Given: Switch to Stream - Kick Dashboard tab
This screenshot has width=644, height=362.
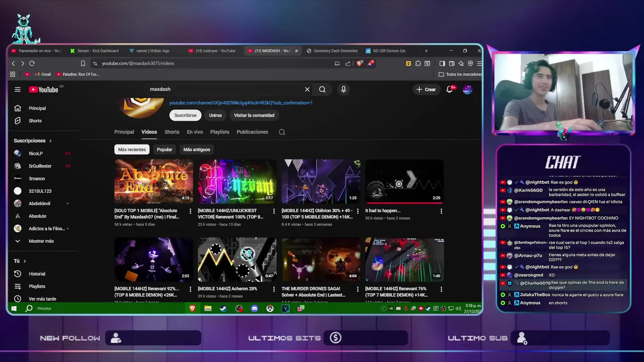Looking at the screenshot, I should [95, 51].
